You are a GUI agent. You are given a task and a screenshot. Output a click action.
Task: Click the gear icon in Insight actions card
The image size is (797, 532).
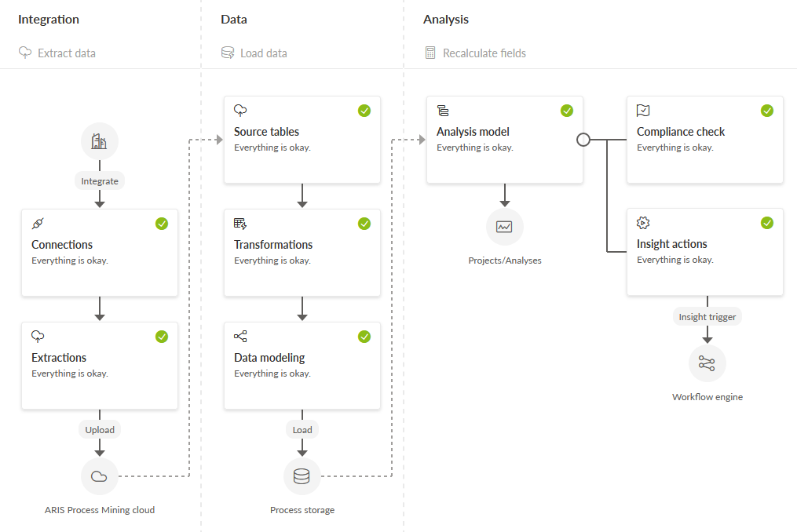643,223
